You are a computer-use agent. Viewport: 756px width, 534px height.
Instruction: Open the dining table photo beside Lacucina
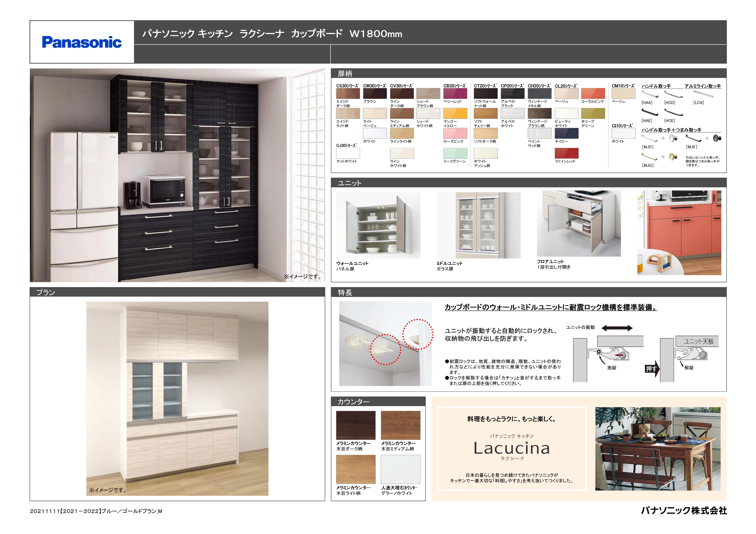click(658, 449)
